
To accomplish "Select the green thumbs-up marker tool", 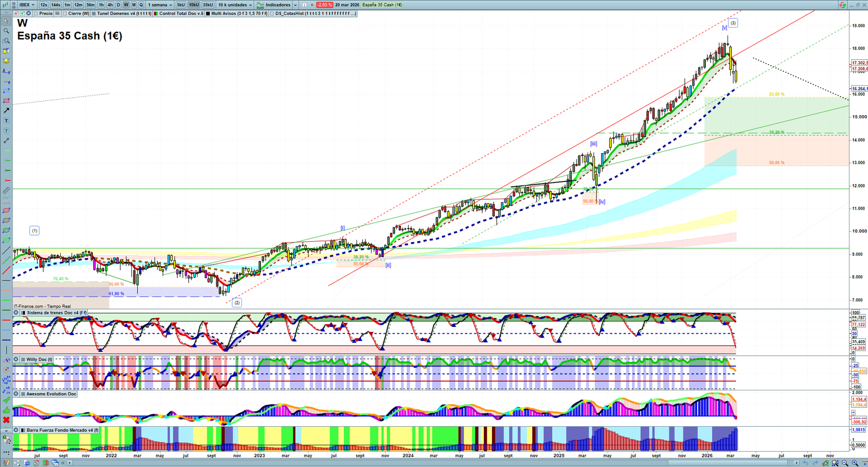I will pyautogui.click(x=6, y=410).
